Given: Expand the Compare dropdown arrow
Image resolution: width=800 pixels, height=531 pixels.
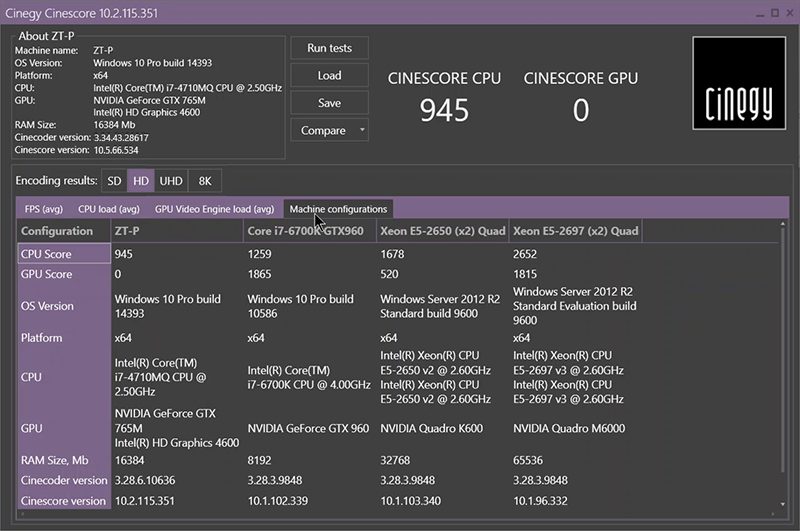Looking at the screenshot, I should (x=362, y=130).
